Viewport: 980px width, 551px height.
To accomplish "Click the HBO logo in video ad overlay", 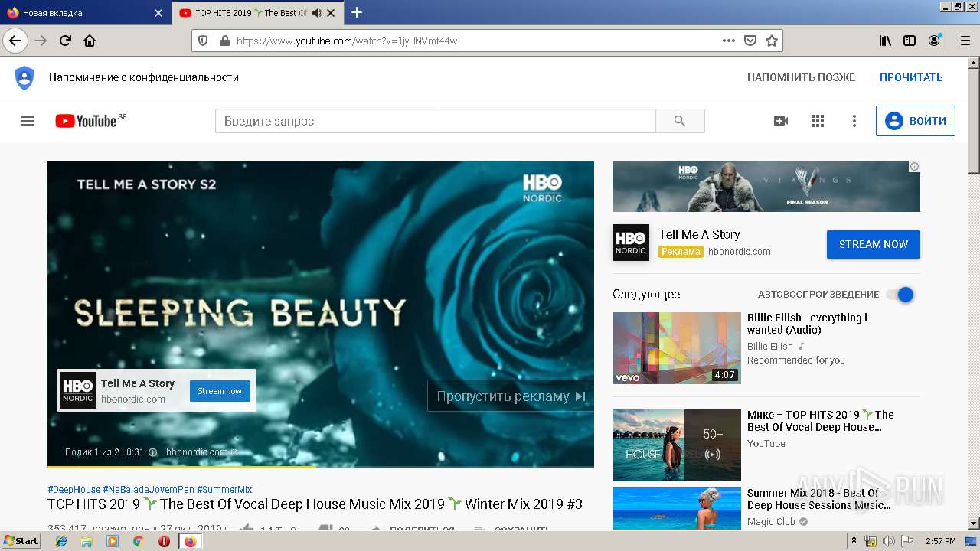I will pyautogui.click(x=78, y=390).
